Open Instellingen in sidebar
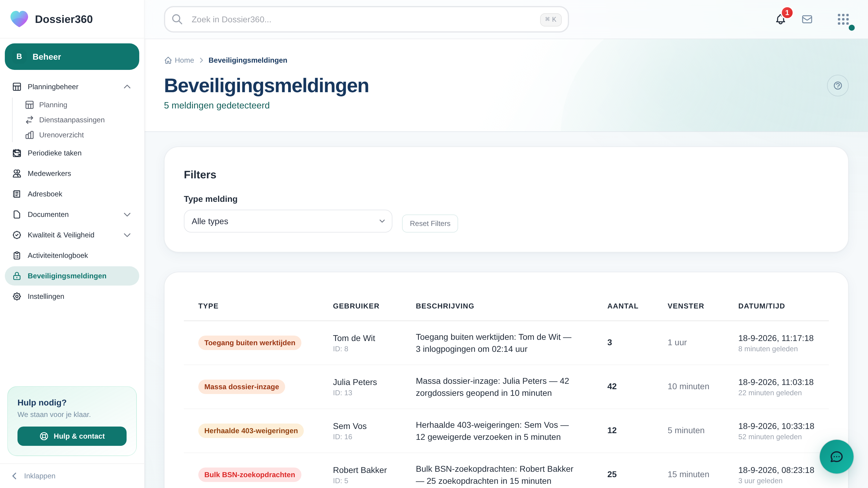 [72, 296]
